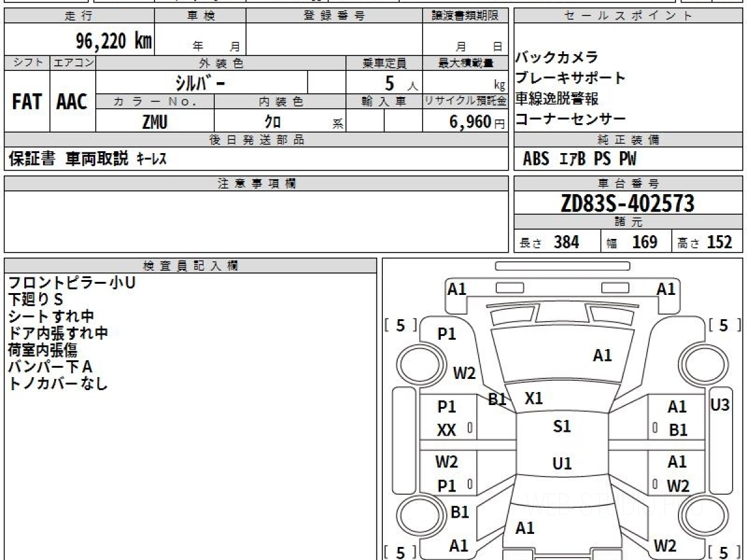
Task: Select the ブレーキサポート line
Action: point(570,78)
